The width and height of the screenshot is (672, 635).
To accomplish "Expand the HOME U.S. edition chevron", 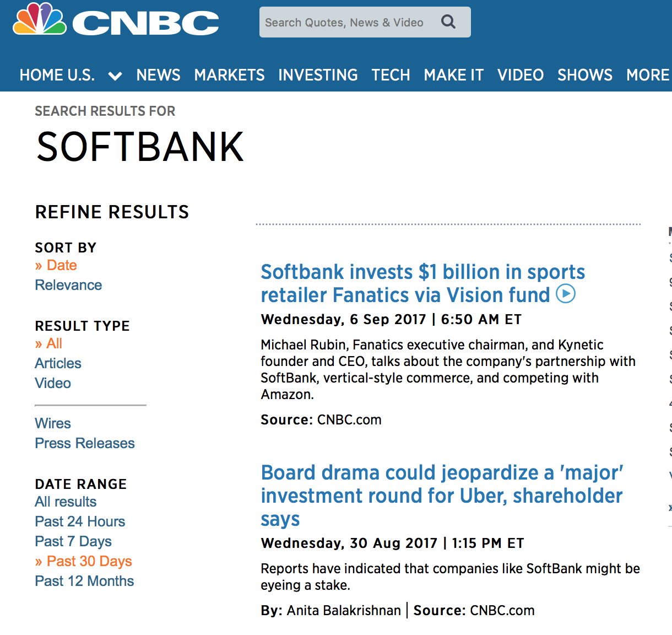I will (x=115, y=76).
